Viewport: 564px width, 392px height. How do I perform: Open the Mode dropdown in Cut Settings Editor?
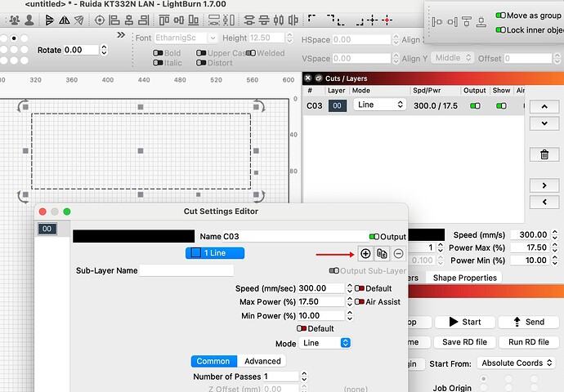tap(325, 343)
